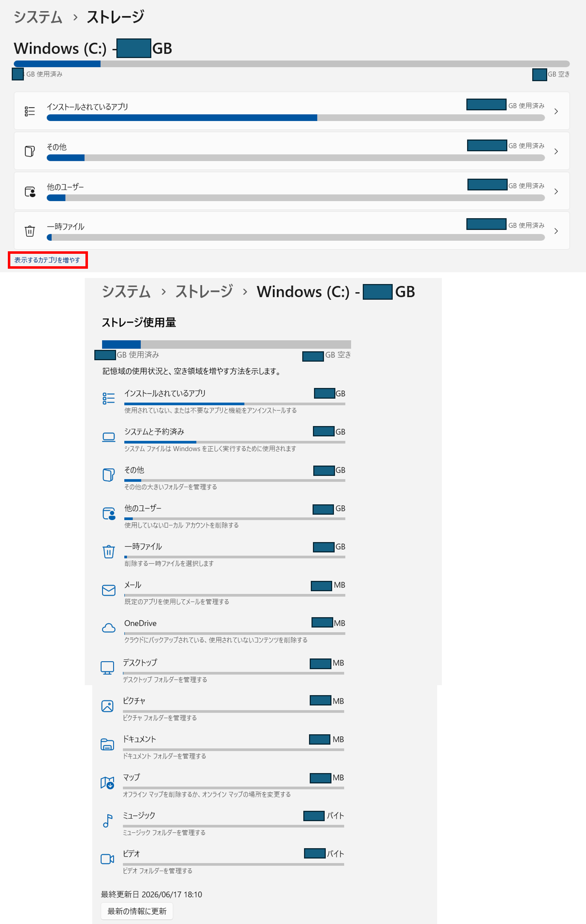The width and height of the screenshot is (586, 924).
Task: Click その他の大きいフォルダーを管理する text
Action: tap(171, 487)
